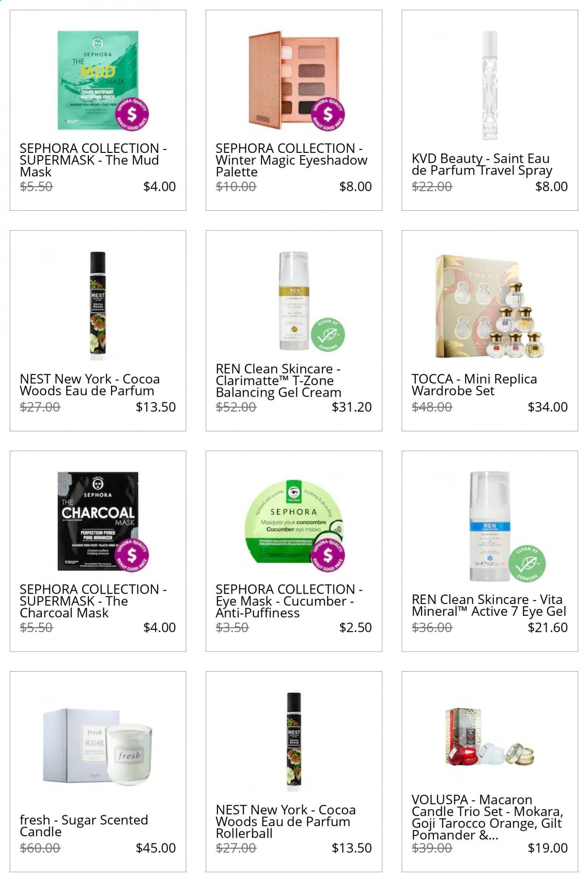Open the Mud Mask product image
The width and height of the screenshot is (588, 882).
[98, 80]
